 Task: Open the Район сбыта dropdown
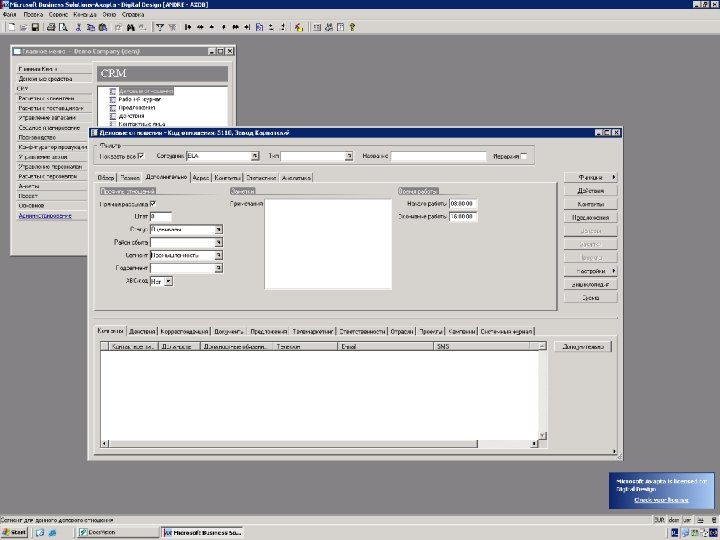point(219,242)
